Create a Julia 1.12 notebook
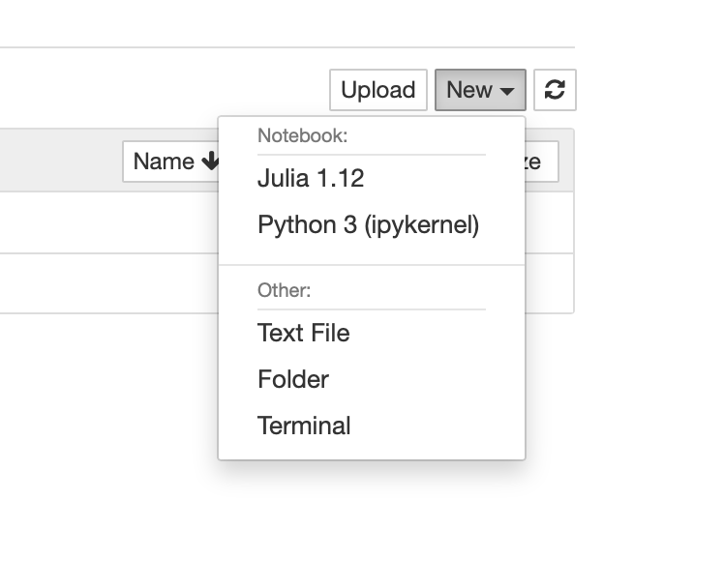The height and width of the screenshot is (588, 724). 311,178
